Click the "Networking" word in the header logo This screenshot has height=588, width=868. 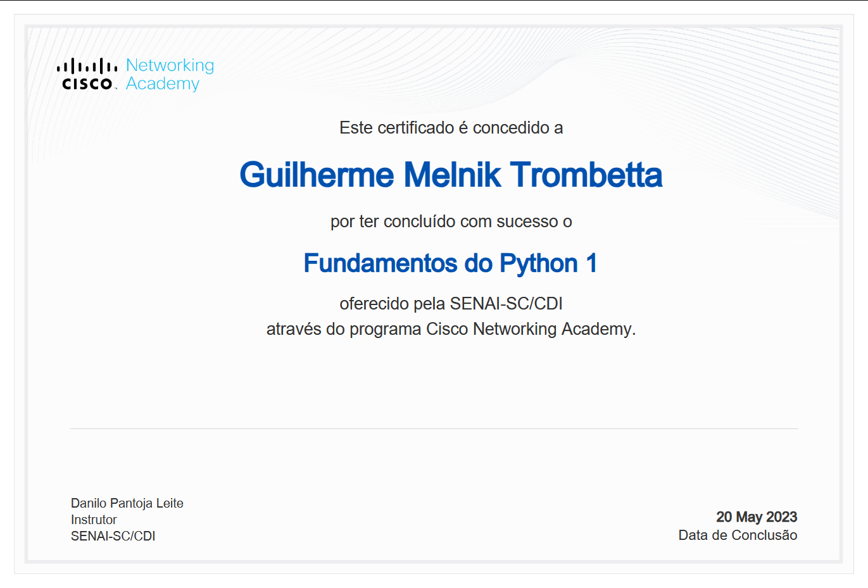tap(170, 65)
